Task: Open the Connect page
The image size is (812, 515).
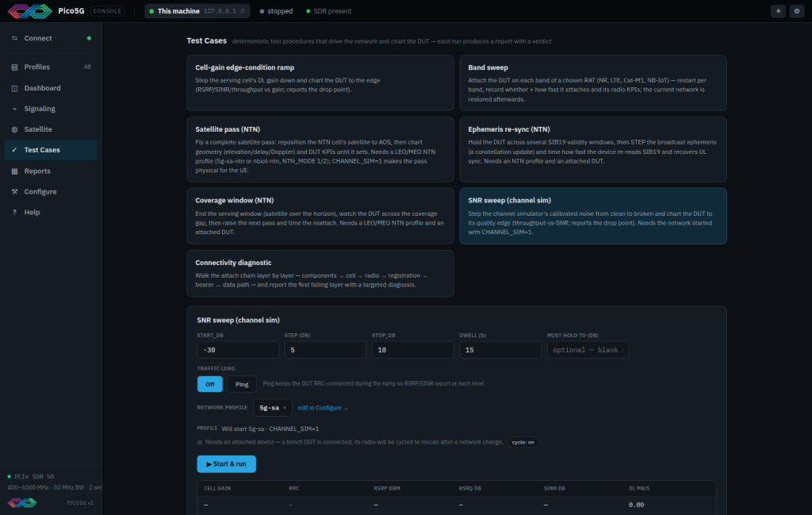Action: pos(50,38)
